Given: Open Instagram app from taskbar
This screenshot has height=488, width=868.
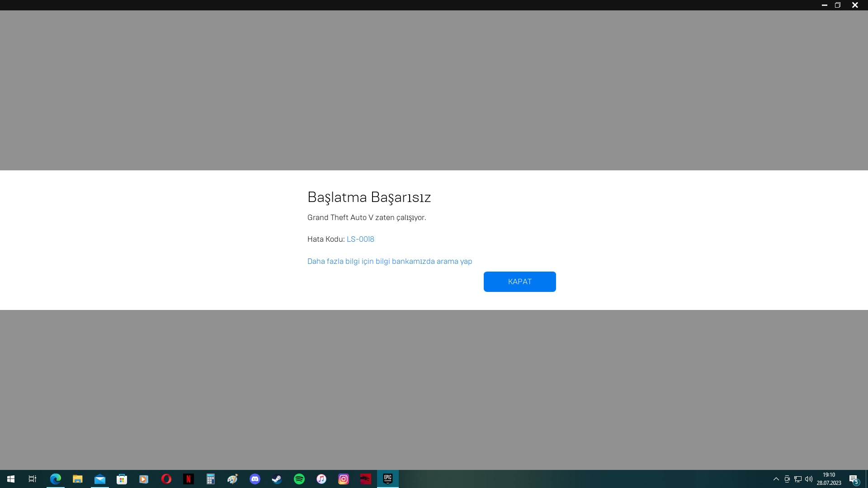Looking at the screenshot, I should (x=343, y=479).
